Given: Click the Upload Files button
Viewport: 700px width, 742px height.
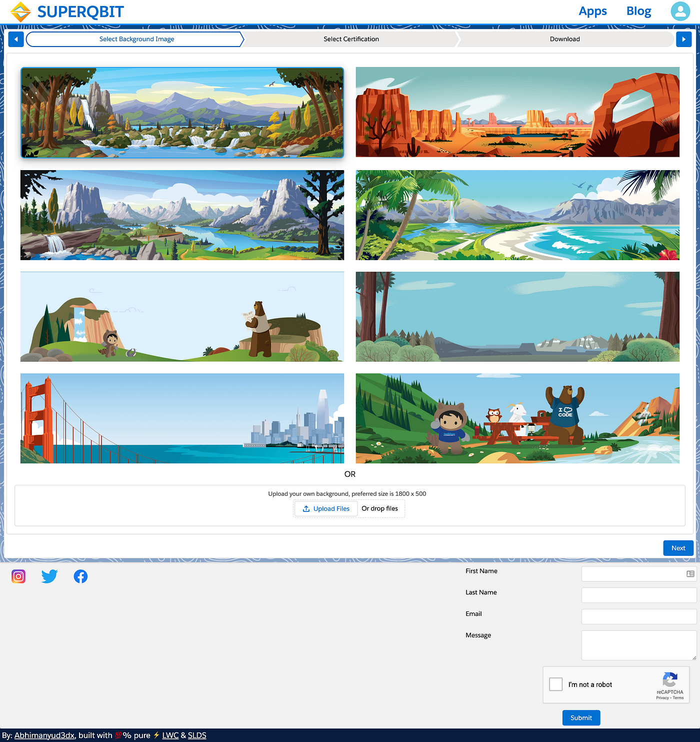Looking at the screenshot, I should tap(326, 508).
